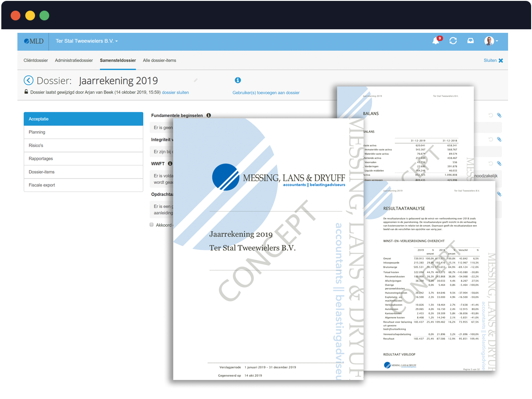
Task: Click the undo icon on Fundamentele beginselen row
Action: click(490, 115)
